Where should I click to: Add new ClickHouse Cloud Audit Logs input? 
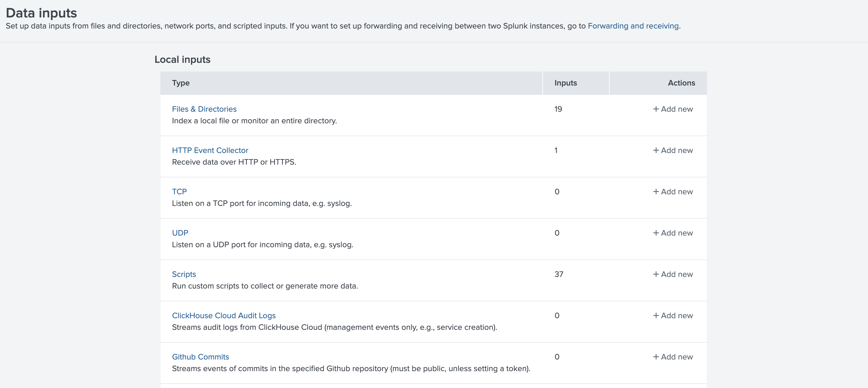(672, 315)
